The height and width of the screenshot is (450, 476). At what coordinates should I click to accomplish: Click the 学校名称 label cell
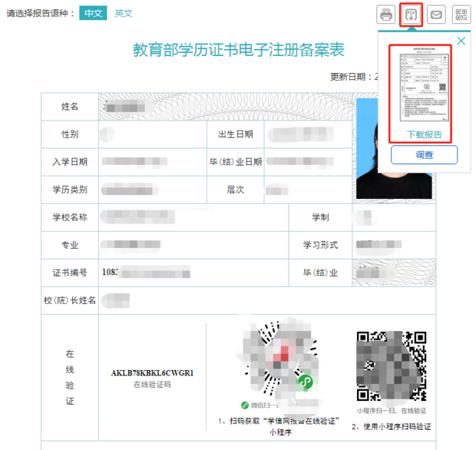tap(70, 217)
